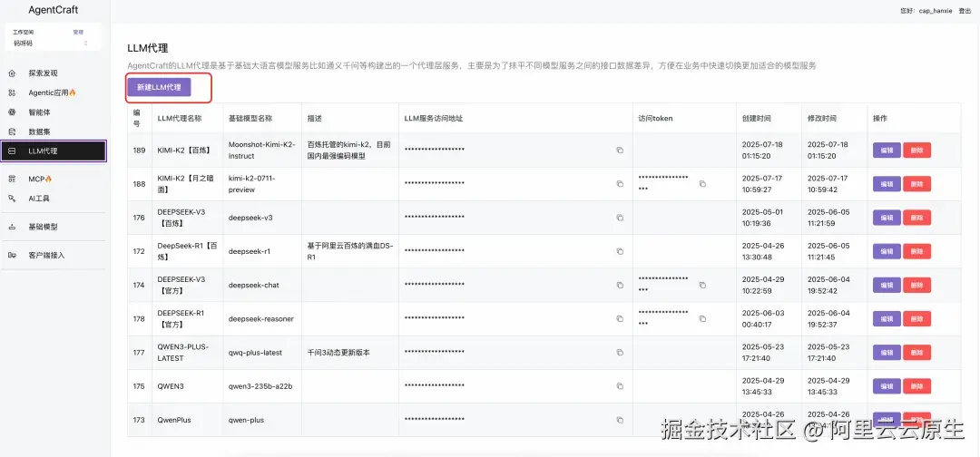Copy service address for row 178
The width and height of the screenshot is (980, 457).
pyautogui.click(x=620, y=318)
